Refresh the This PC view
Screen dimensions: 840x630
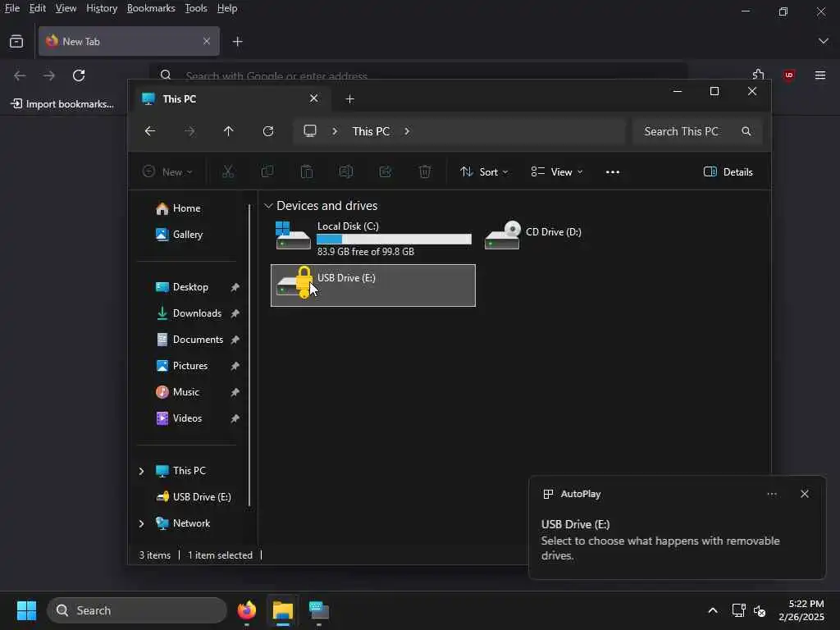(268, 131)
